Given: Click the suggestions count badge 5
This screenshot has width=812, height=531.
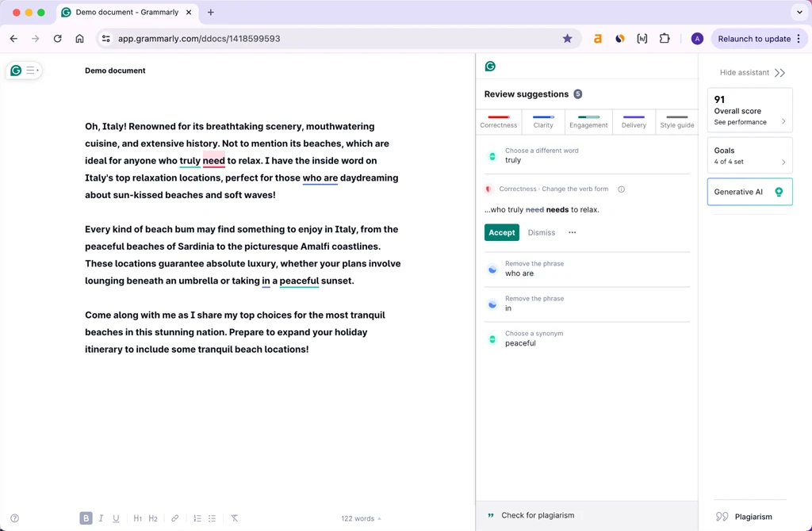Looking at the screenshot, I should [x=578, y=94].
